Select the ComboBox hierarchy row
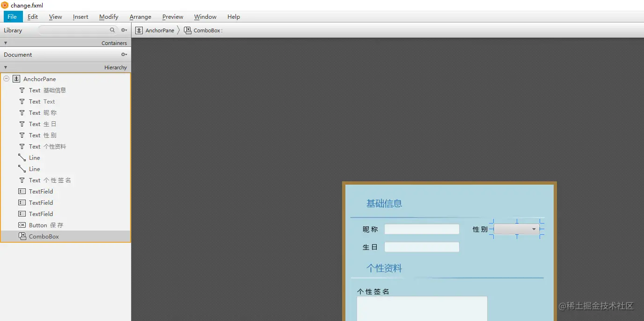 click(66, 236)
